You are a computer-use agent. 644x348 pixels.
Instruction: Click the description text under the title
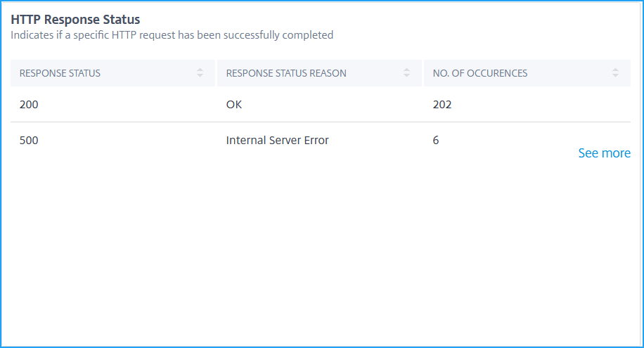(x=172, y=35)
